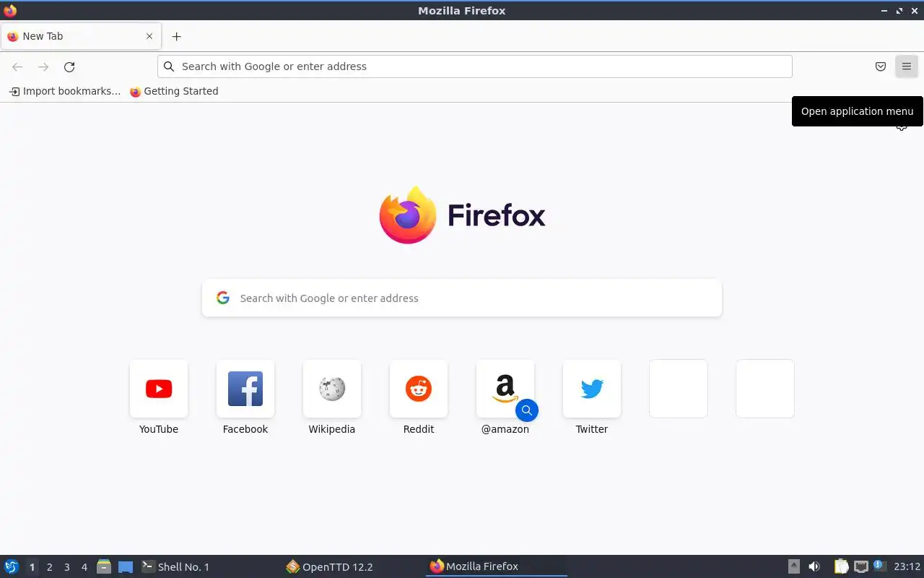Click the show desktop taskbar icon
The height and width of the screenshot is (578, 924).
[x=126, y=567]
